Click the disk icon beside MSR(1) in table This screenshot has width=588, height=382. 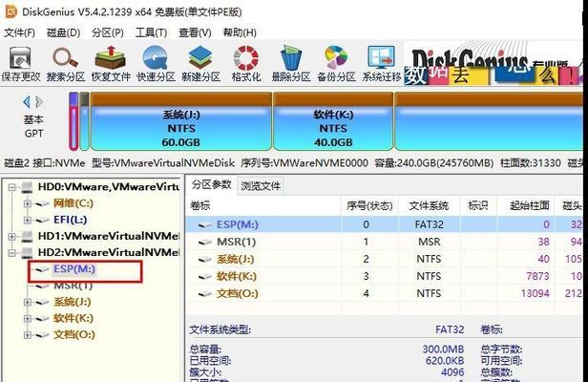coord(204,243)
